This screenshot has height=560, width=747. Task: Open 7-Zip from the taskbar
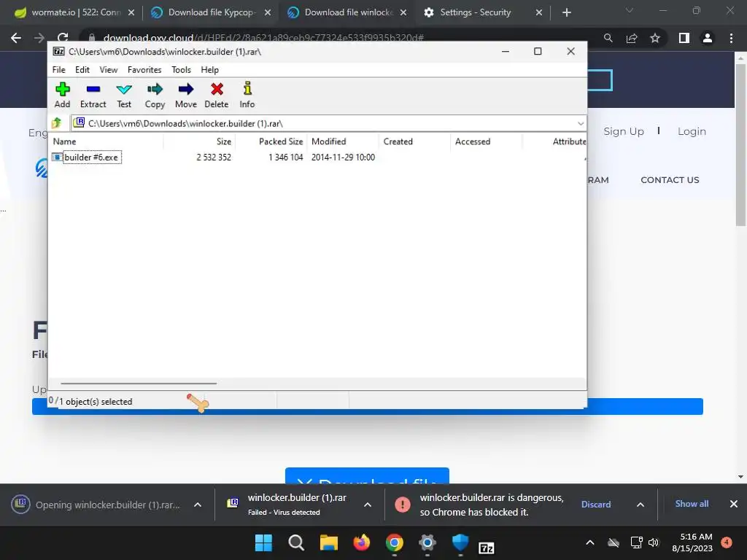(487, 548)
